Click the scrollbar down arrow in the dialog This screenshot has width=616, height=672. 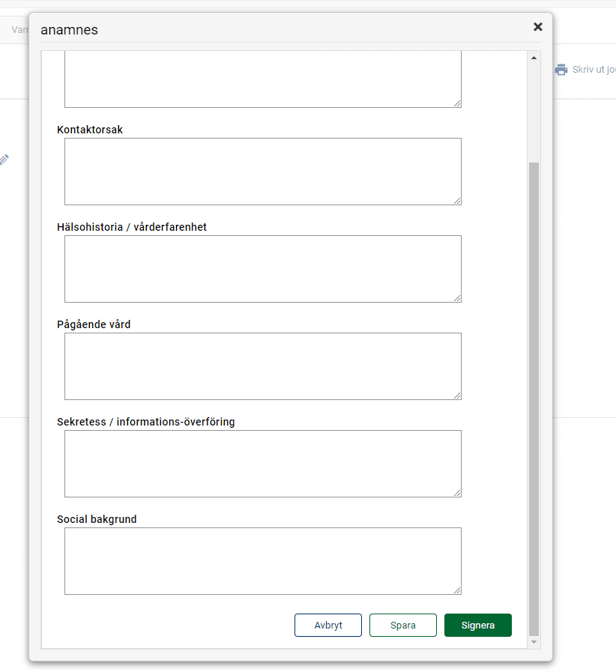coord(534,641)
